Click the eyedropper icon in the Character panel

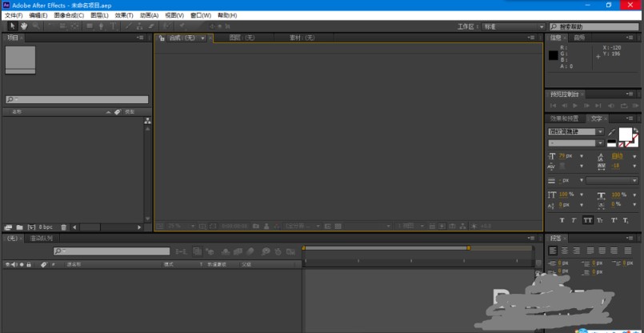[612, 132]
